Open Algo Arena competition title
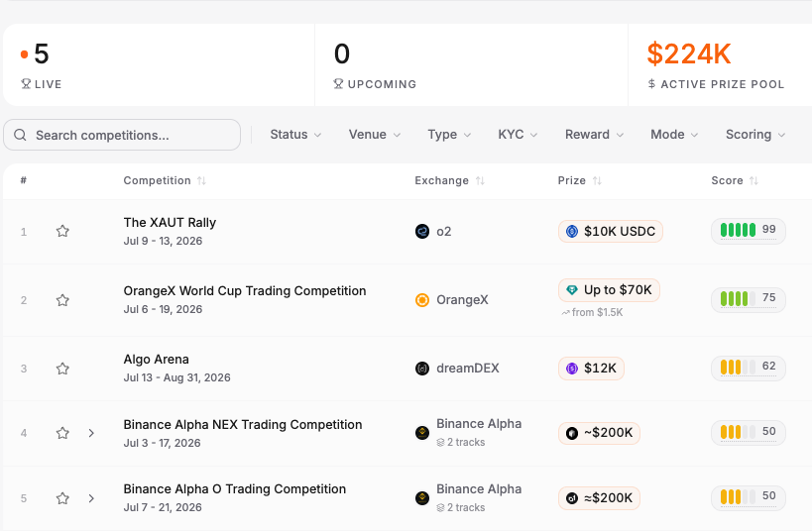 pos(156,360)
